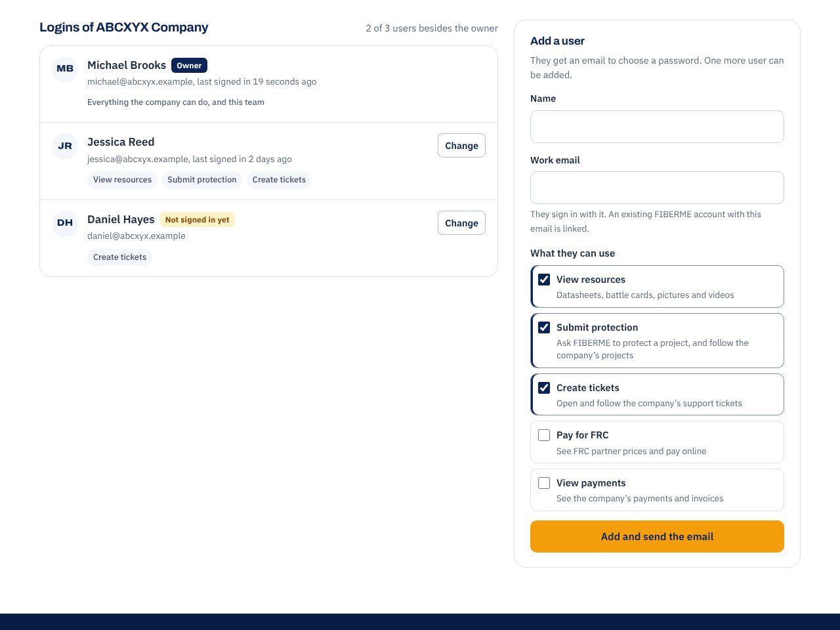Viewport: 840px width, 630px height.
Task: Click the Add a user heading
Action: (557, 41)
